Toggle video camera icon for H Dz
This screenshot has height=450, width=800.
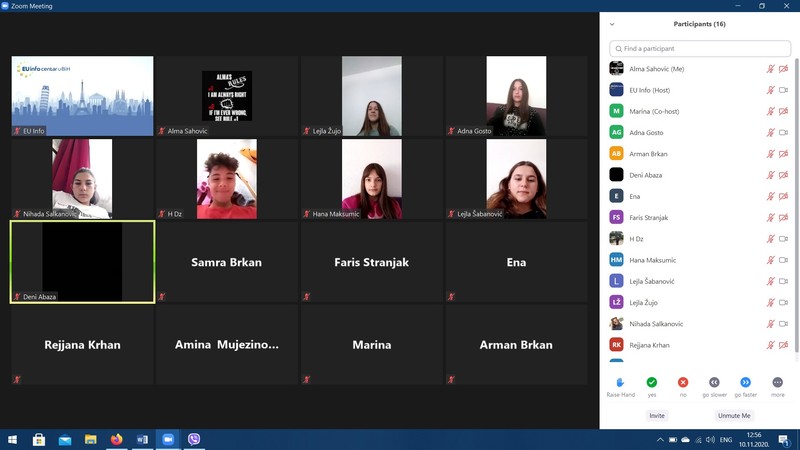783,239
